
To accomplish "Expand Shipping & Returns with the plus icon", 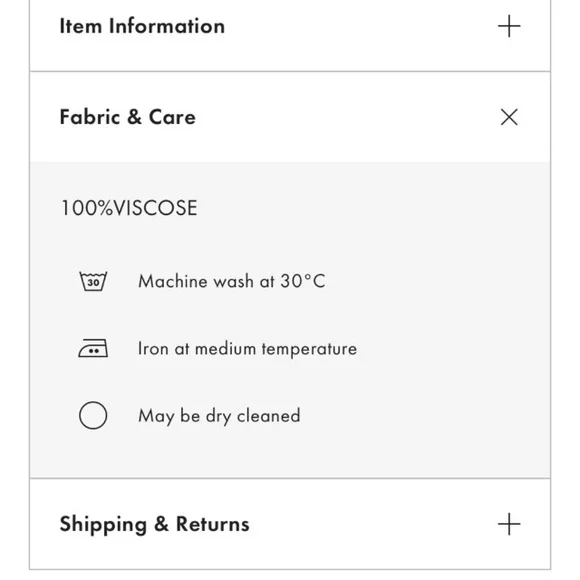I will pyautogui.click(x=509, y=524).
